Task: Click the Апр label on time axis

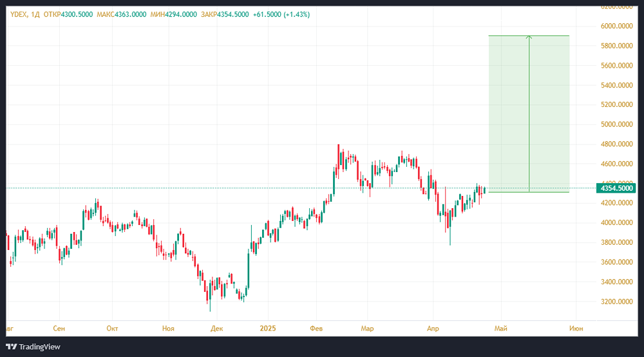Action: tap(433, 328)
